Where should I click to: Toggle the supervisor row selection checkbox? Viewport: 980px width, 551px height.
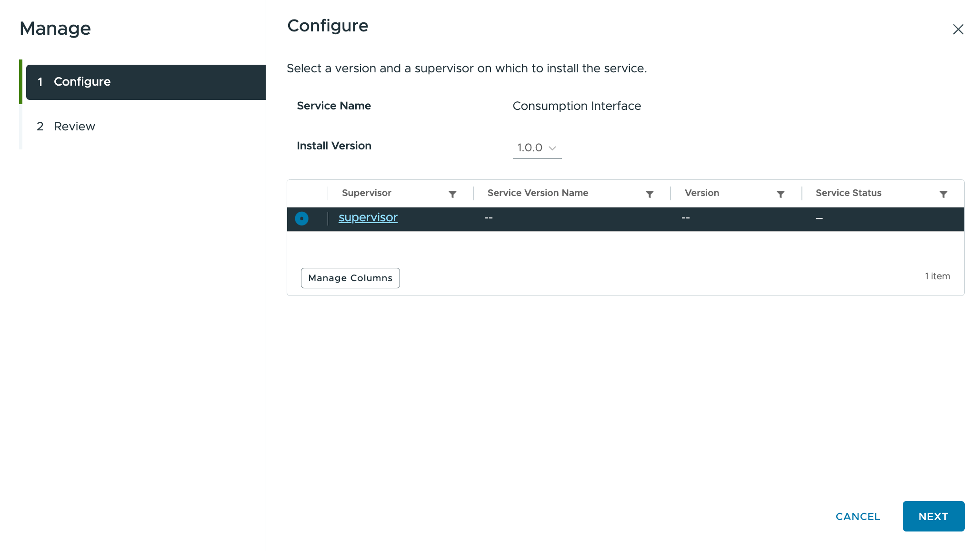301,218
